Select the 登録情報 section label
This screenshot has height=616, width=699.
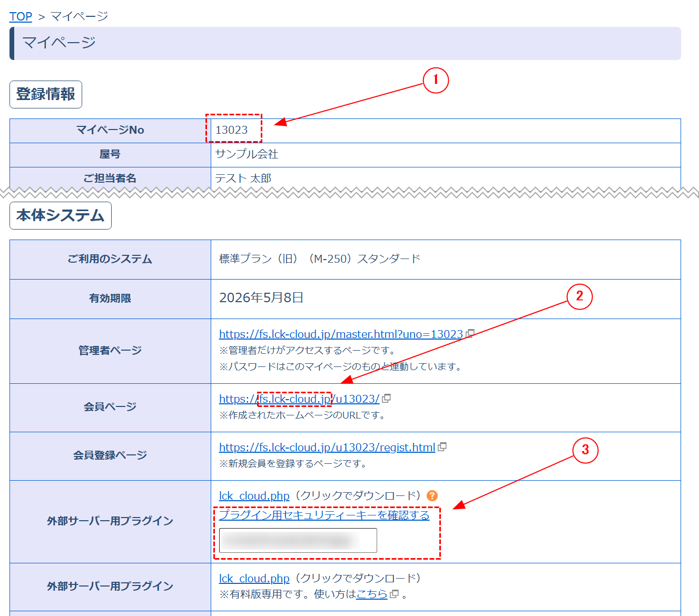(x=46, y=94)
